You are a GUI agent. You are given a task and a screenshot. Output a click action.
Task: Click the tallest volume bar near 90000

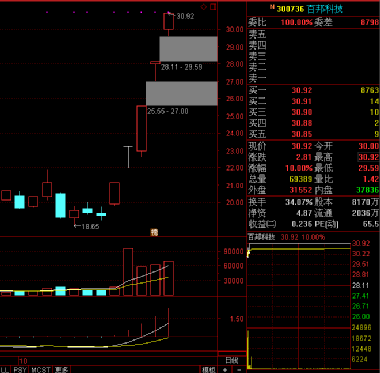tap(128, 272)
